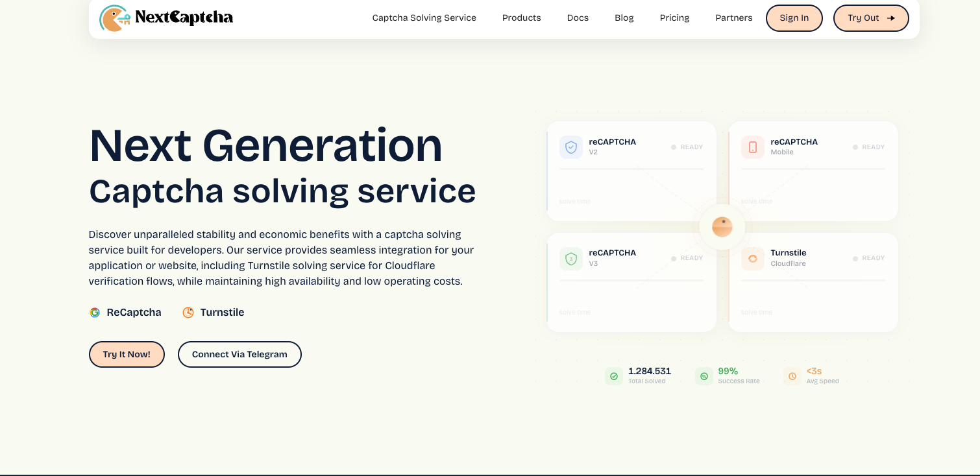The width and height of the screenshot is (980, 476).
Task: Open the Products dropdown
Action: coord(522,18)
